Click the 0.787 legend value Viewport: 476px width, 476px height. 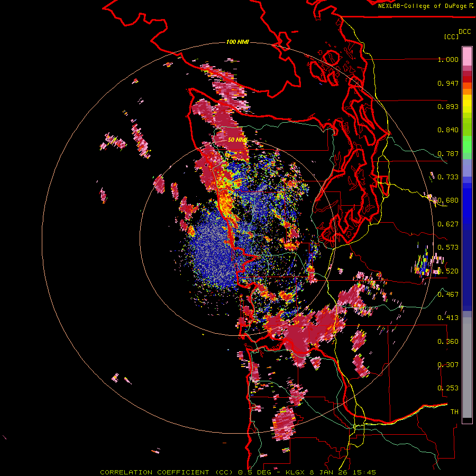pyautogui.click(x=448, y=153)
